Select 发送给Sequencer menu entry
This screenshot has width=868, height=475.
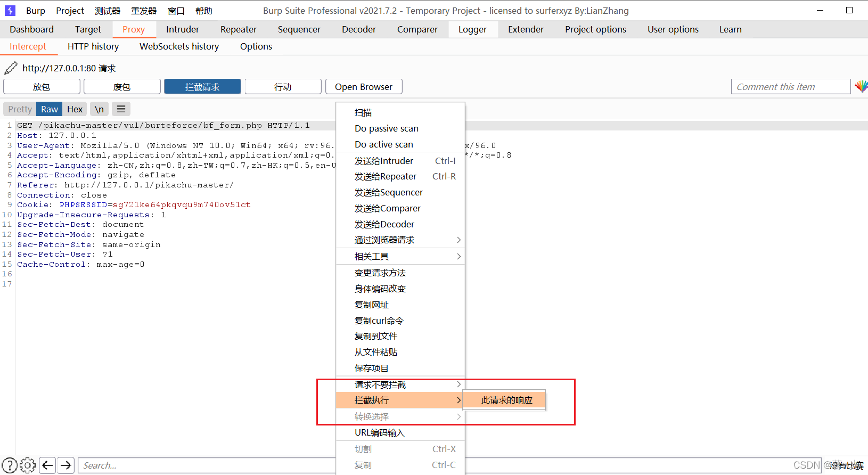[400, 192]
